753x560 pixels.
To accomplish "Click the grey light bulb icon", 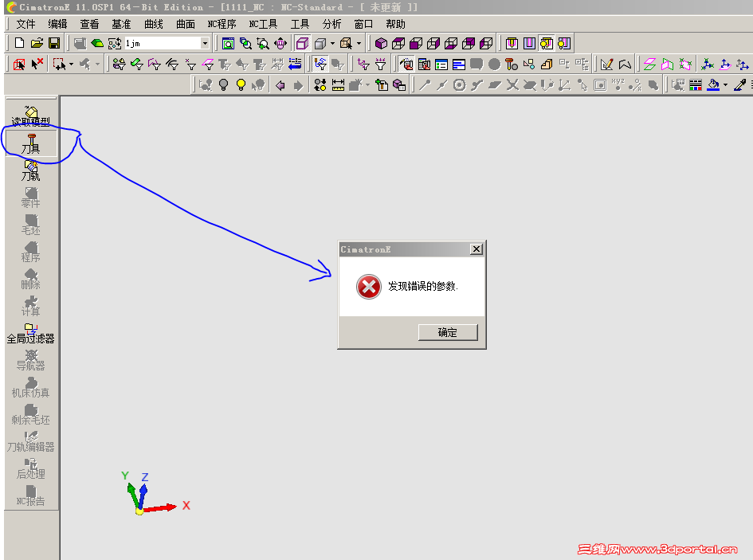I will (x=223, y=85).
